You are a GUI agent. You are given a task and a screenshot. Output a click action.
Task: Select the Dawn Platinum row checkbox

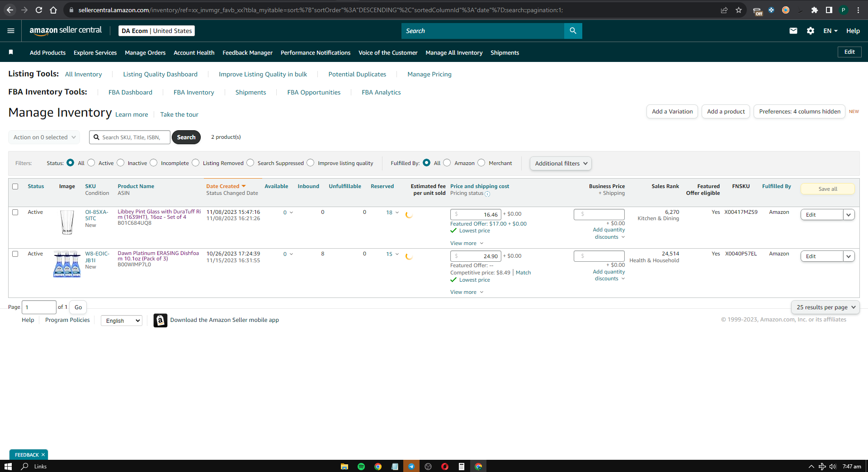tap(15, 254)
